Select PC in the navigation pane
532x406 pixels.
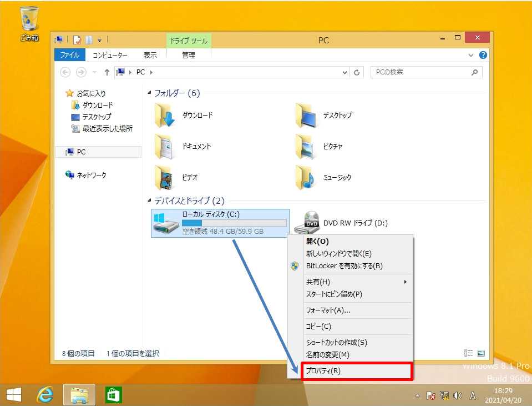(98, 152)
